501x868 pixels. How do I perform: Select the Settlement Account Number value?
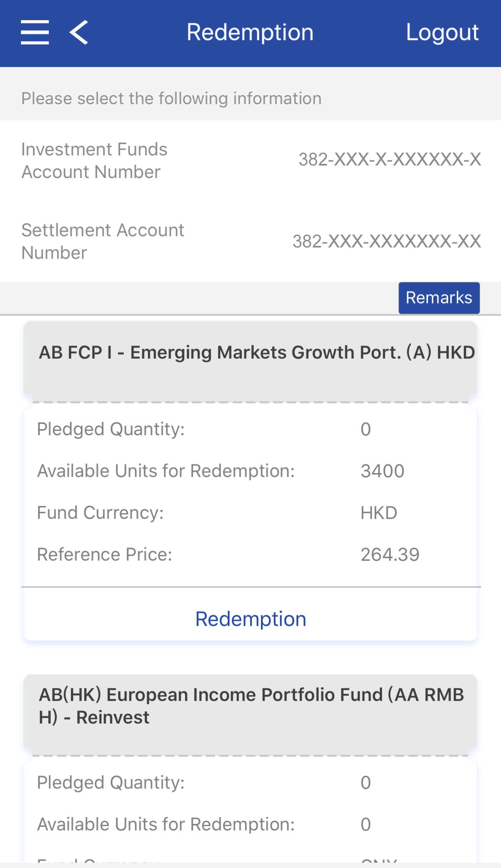tap(386, 241)
